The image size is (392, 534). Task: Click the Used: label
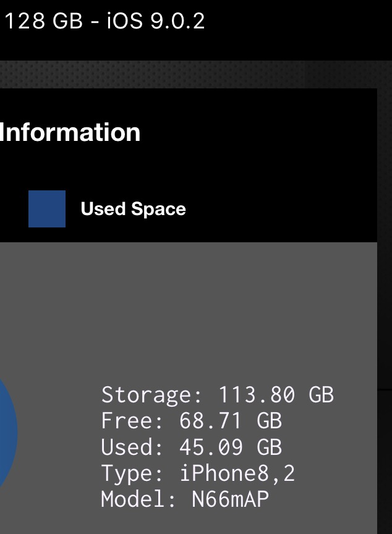132,447
